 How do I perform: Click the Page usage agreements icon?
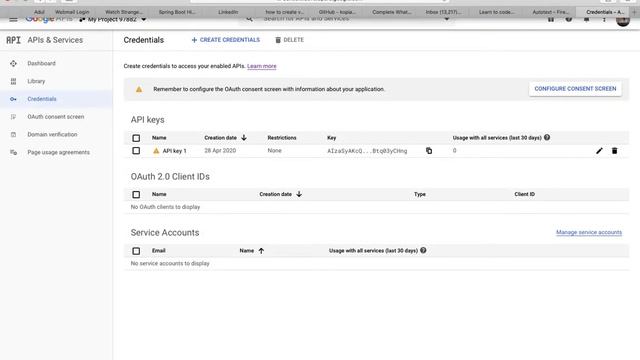[x=13, y=152]
